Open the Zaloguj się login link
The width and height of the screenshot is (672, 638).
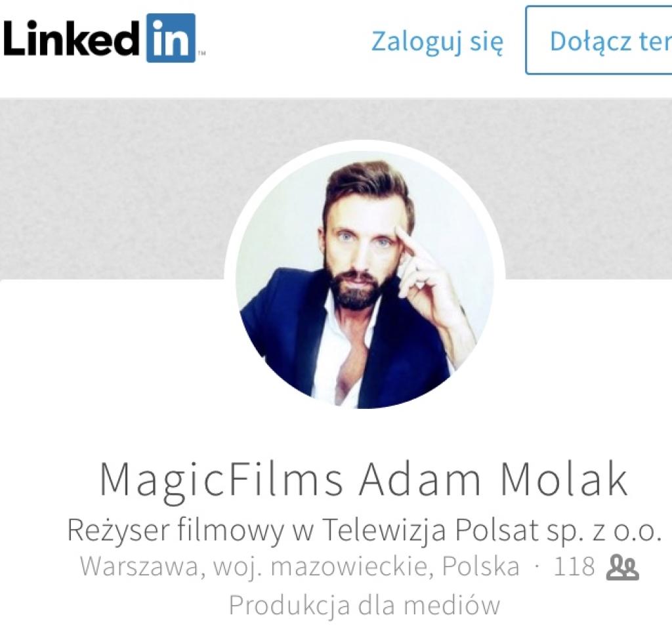click(x=437, y=41)
